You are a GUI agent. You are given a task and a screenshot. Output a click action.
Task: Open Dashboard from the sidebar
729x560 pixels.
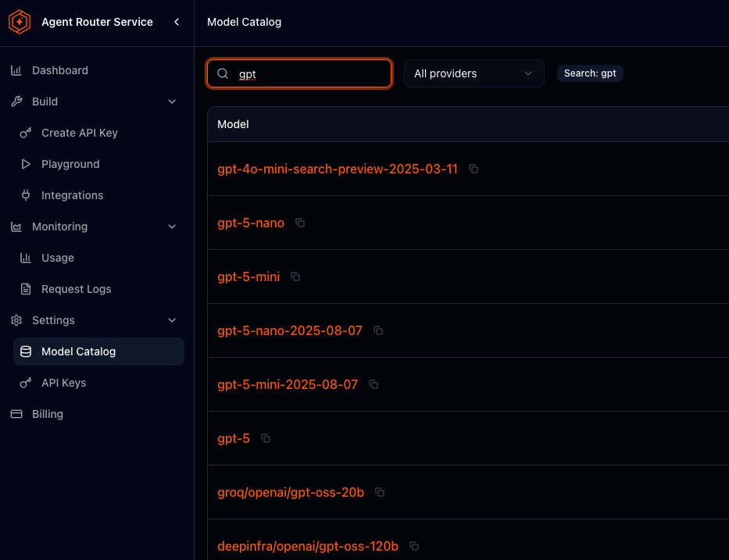(x=60, y=70)
